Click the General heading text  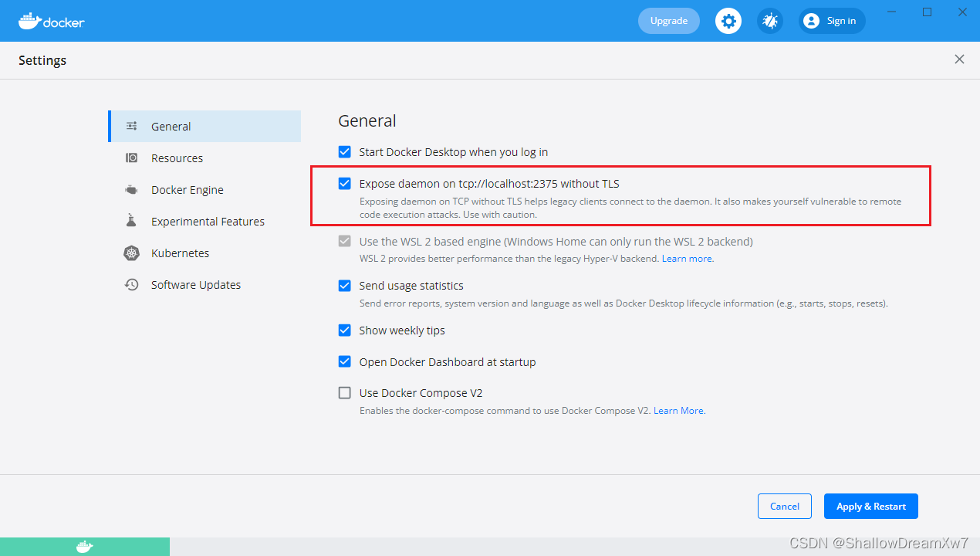[x=367, y=120]
